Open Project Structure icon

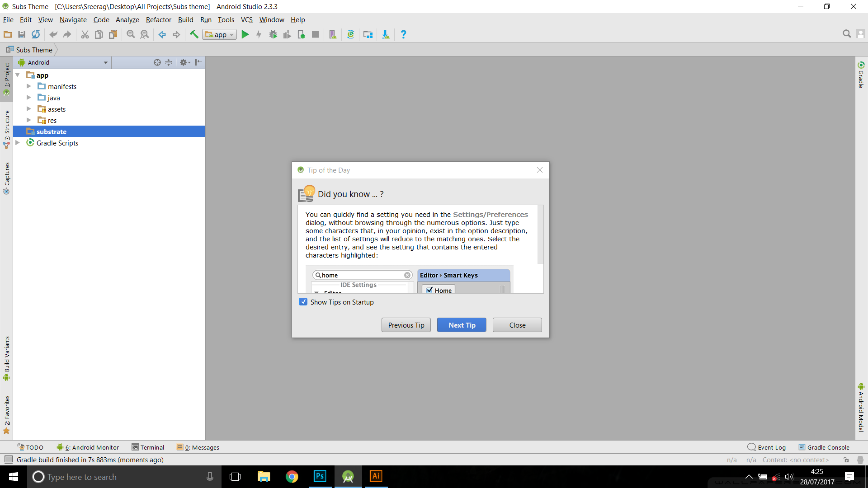pos(368,34)
